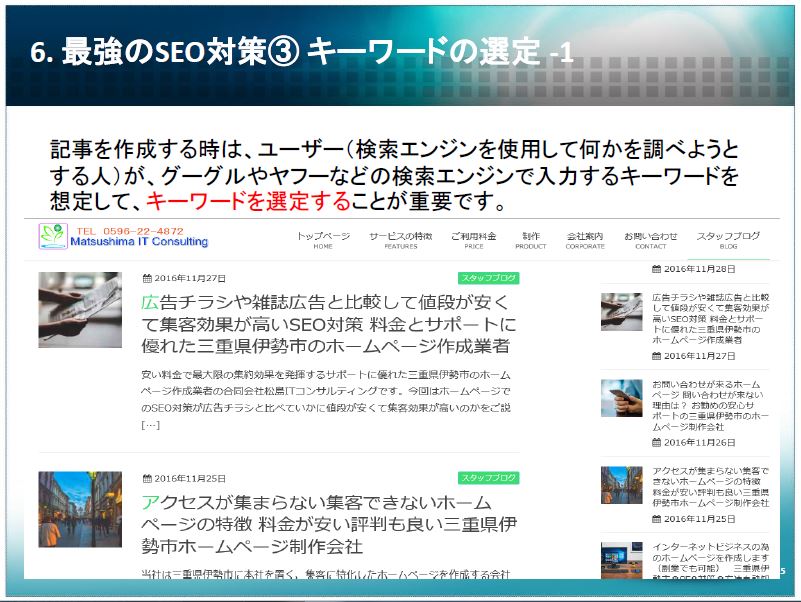
Task: Open サービスの特徴 (FEATURES) menu item
Action: pyautogui.click(x=400, y=240)
